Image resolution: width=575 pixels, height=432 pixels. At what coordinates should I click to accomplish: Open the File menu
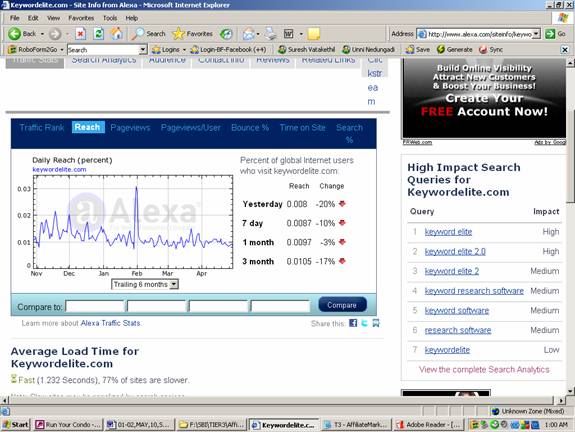point(15,18)
